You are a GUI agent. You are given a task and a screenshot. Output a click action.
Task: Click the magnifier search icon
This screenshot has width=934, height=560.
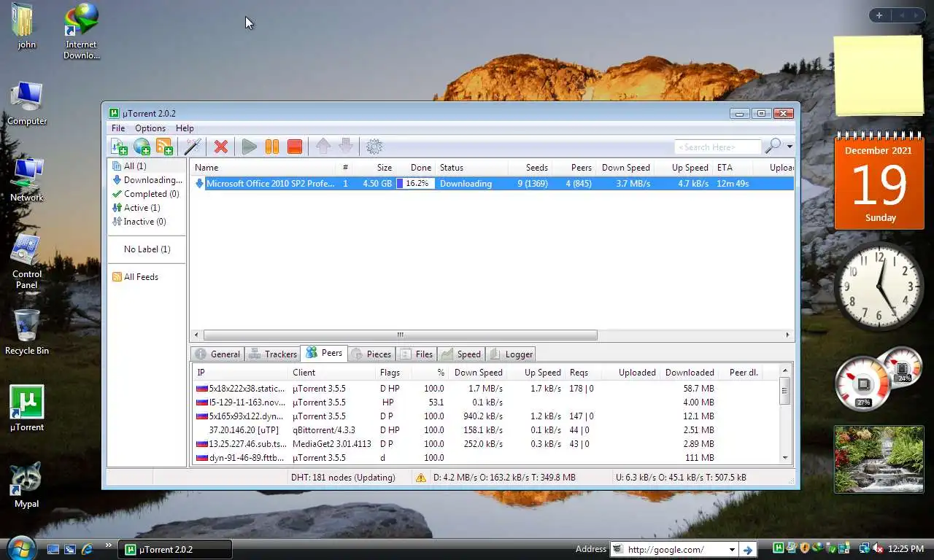pyautogui.click(x=773, y=147)
